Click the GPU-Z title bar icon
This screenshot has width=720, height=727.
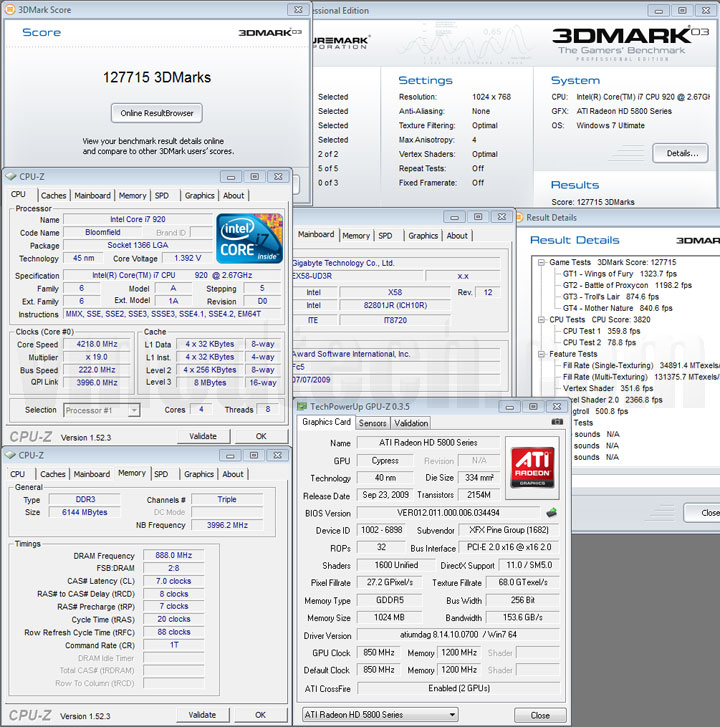tap(302, 407)
